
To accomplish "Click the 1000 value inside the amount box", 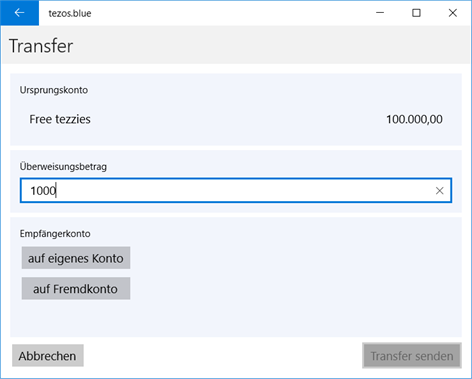I will [43, 191].
